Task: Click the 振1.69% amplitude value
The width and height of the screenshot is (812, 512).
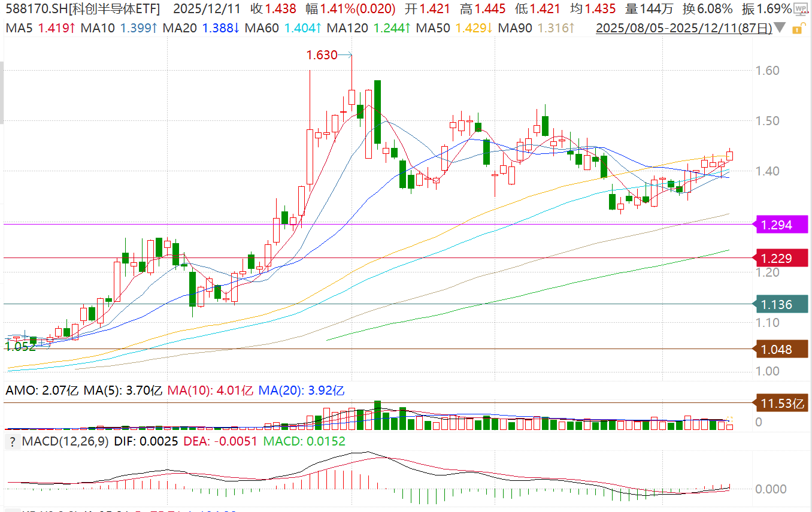Action: 766,9
